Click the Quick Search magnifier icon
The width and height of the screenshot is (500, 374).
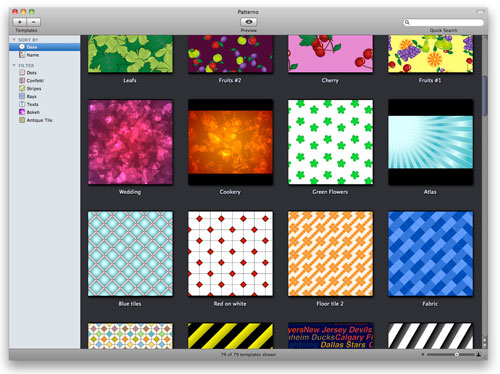pos(407,22)
